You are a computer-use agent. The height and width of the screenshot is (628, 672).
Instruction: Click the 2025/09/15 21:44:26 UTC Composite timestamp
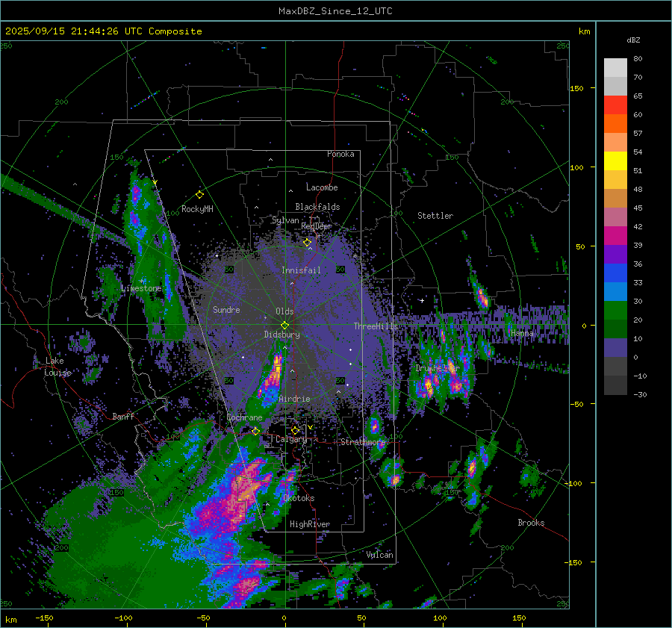click(103, 31)
